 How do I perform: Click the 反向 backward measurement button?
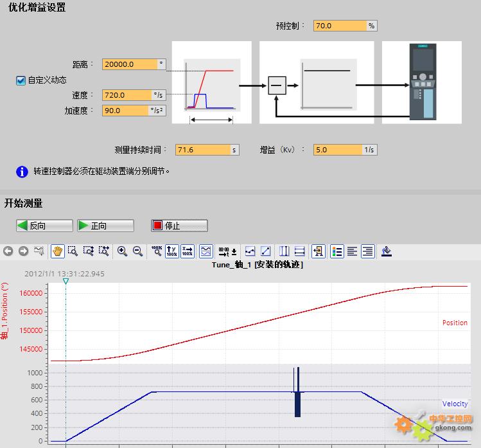(44, 226)
